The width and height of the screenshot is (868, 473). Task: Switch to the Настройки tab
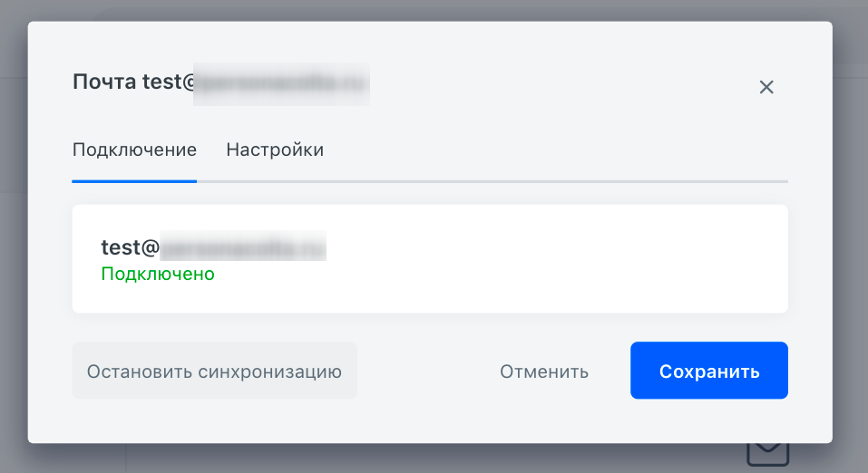[x=275, y=150]
